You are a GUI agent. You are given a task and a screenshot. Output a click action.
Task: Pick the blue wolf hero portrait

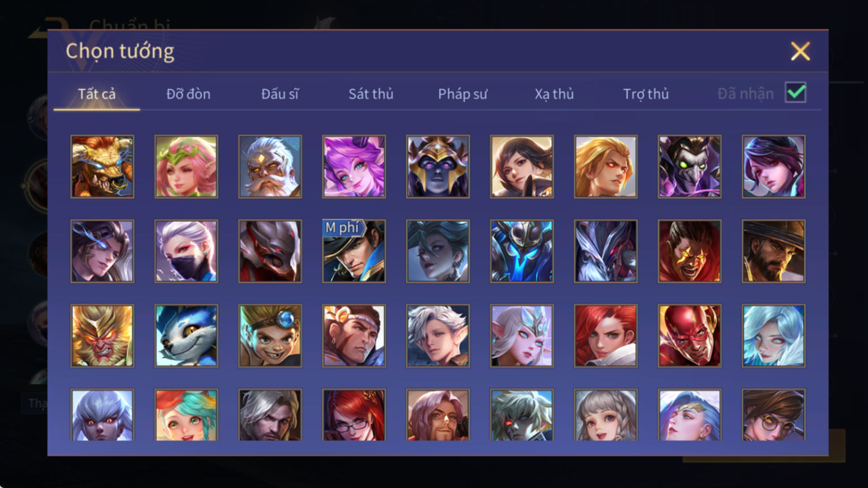pos(186,336)
